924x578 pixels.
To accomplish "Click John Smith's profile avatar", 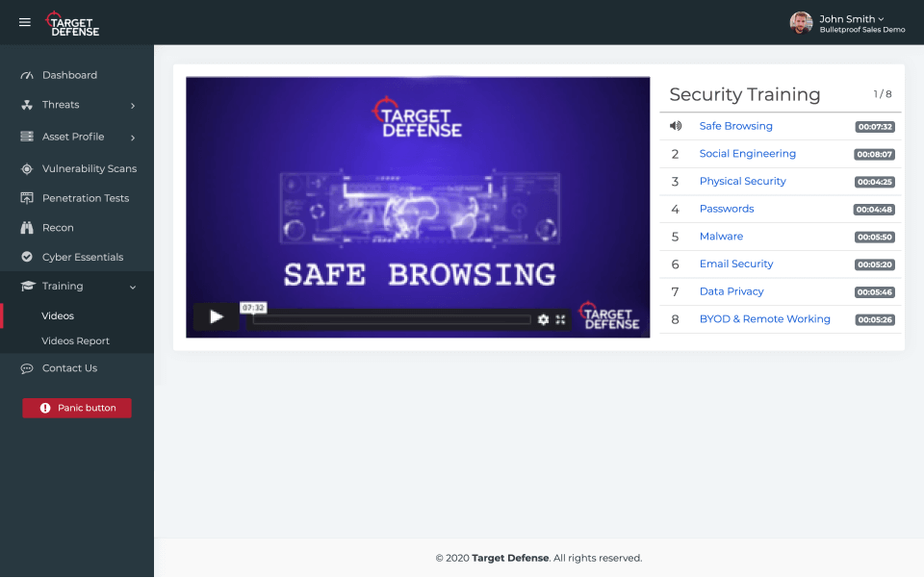I will point(801,23).
